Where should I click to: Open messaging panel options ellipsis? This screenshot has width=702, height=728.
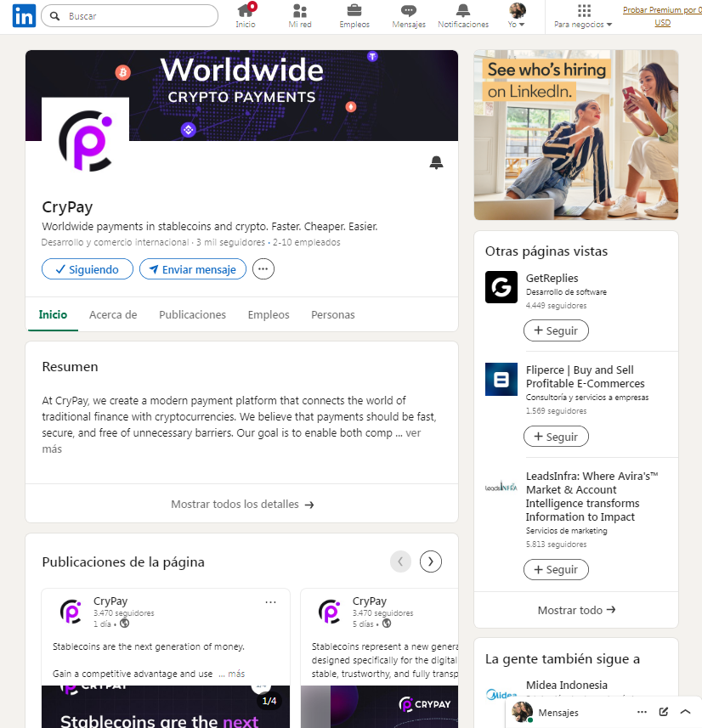point(642,712)
